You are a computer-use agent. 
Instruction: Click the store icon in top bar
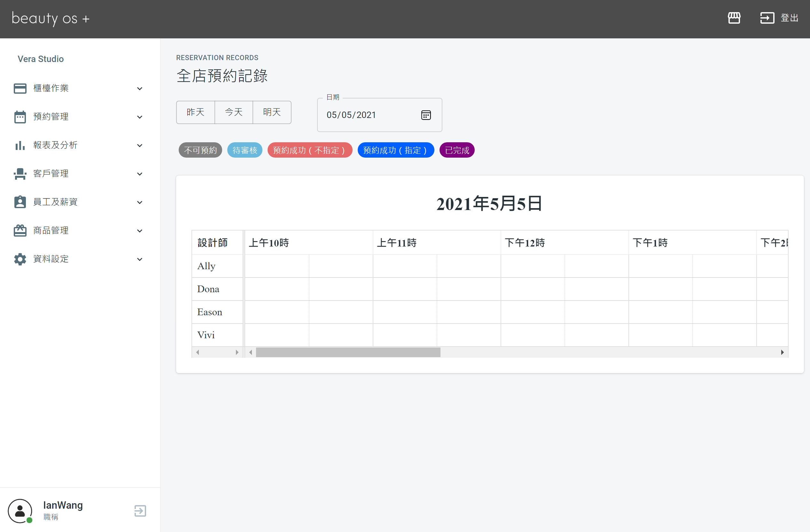734,18
